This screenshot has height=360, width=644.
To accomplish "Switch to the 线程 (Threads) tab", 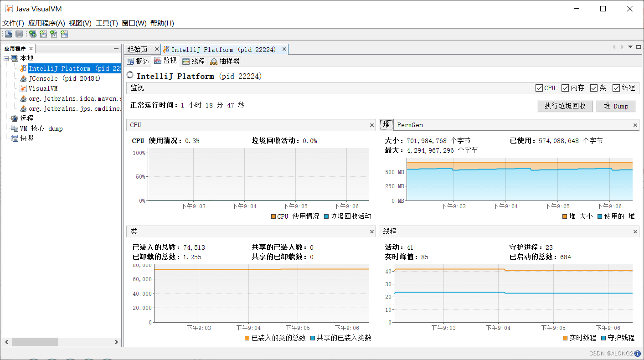I will [194, 61].
